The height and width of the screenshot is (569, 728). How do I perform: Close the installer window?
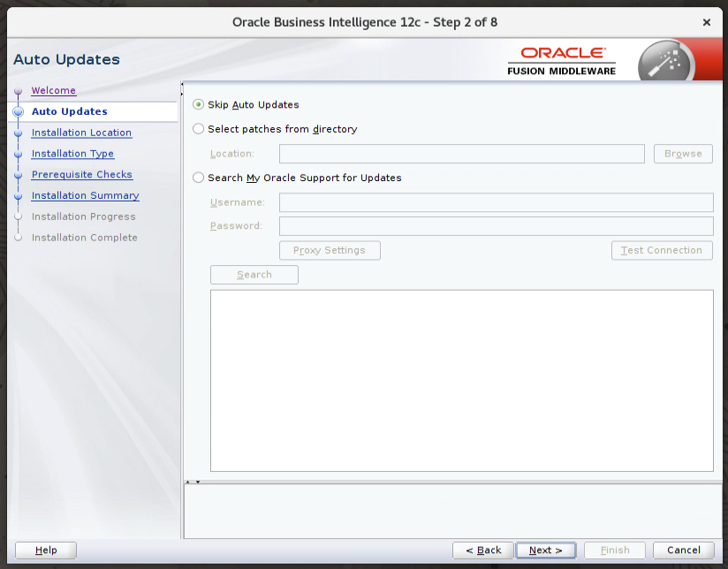pos(707,22)
